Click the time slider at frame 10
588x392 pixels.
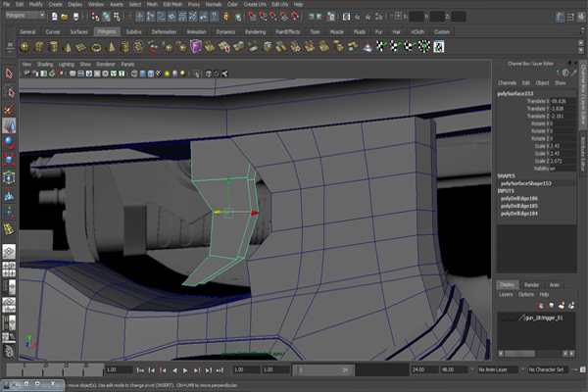click(45, 369)
